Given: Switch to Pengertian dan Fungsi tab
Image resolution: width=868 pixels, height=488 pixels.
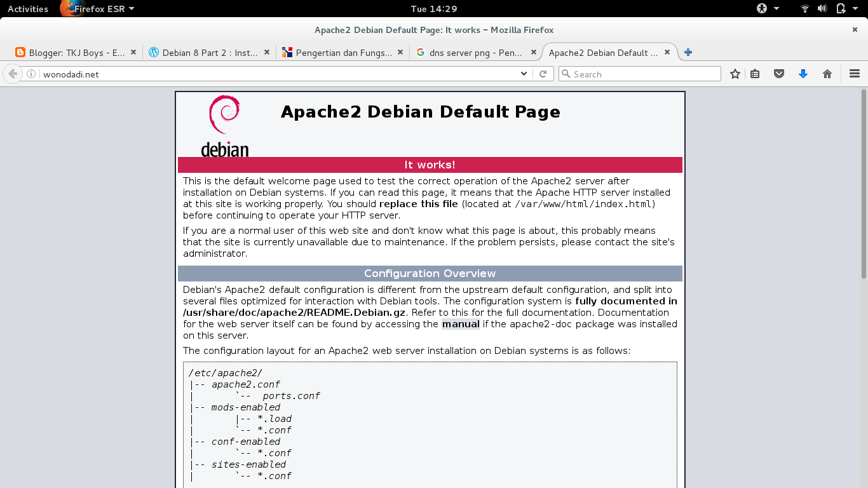Looking at the screenshot, I should (343, 53).
